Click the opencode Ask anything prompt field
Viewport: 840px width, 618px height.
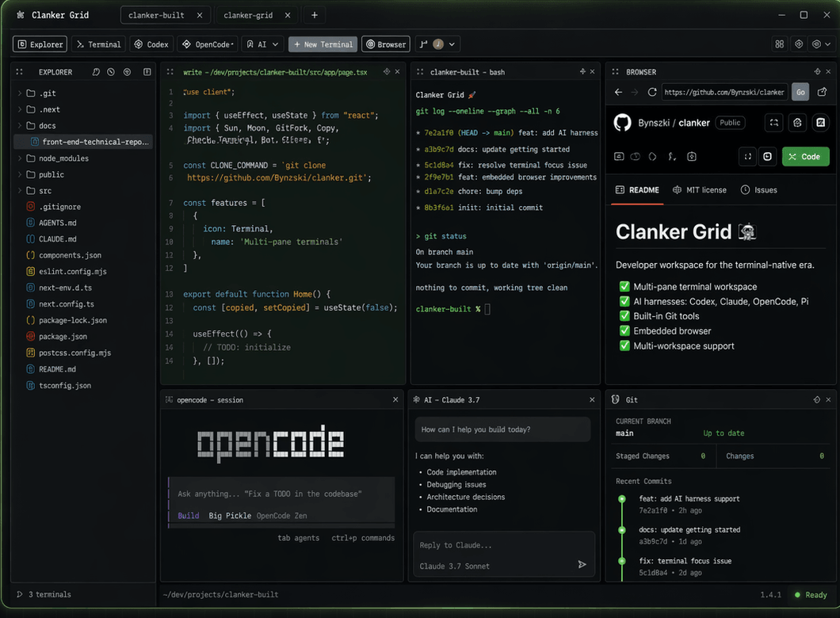click(x=282, y=494)
